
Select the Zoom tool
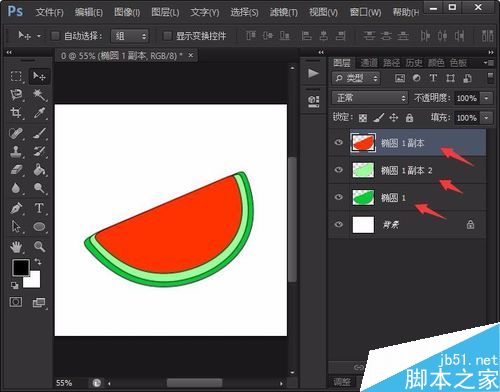[39, 247]
